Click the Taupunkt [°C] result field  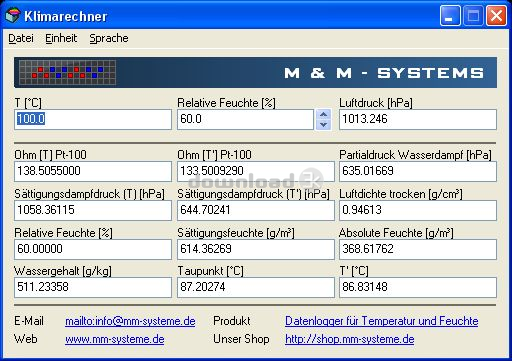click(256, 287)
